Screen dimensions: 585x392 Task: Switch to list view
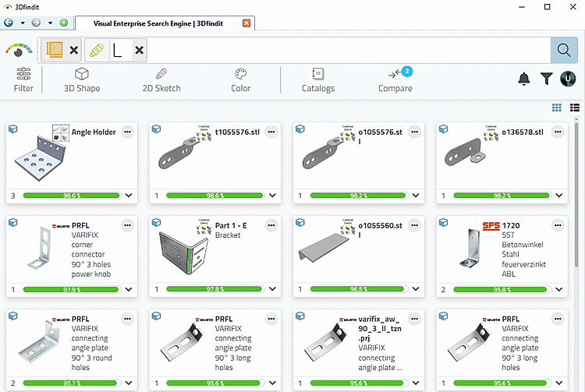(575, 108)
